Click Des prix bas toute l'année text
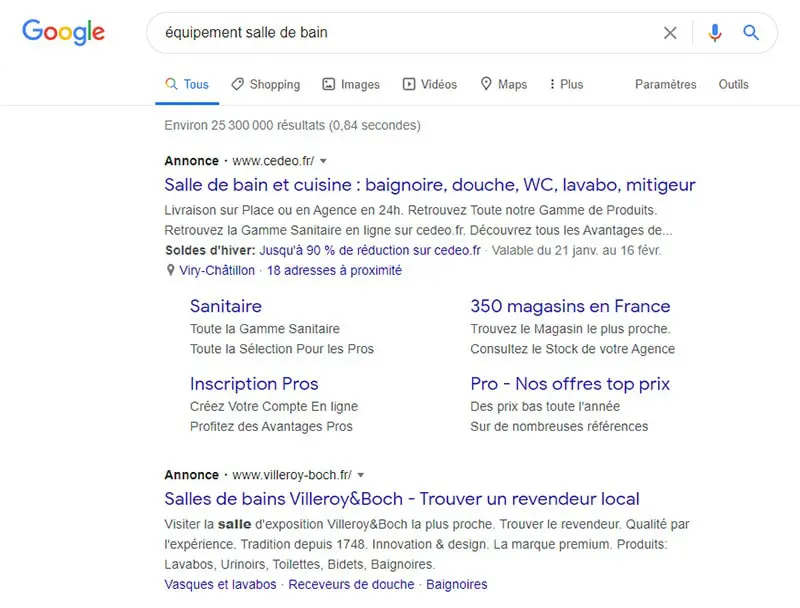 (545, 407)
